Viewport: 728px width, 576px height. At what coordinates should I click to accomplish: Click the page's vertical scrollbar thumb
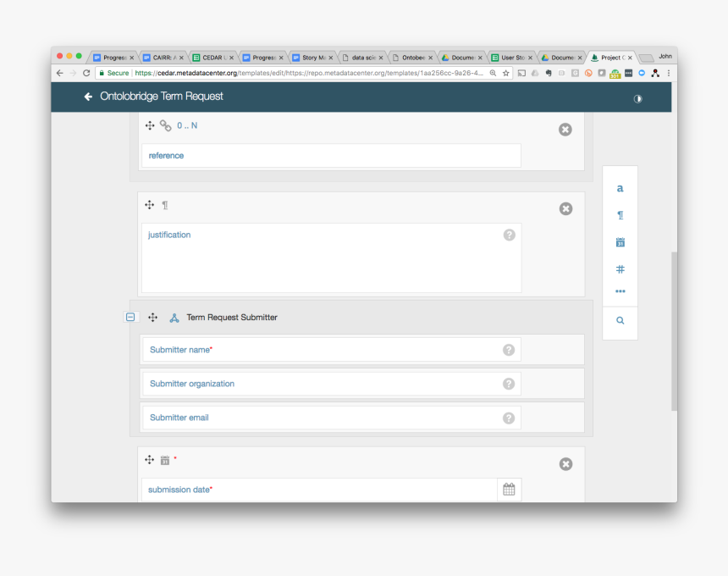(x=674, y=330)
